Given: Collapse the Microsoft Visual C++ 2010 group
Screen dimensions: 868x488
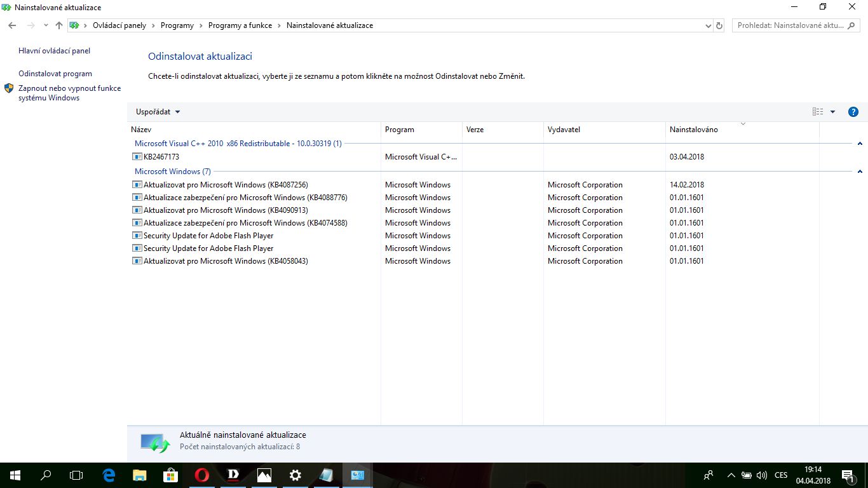Looking at the screenshot, I should pyautogui.click(x=860, y=144).
